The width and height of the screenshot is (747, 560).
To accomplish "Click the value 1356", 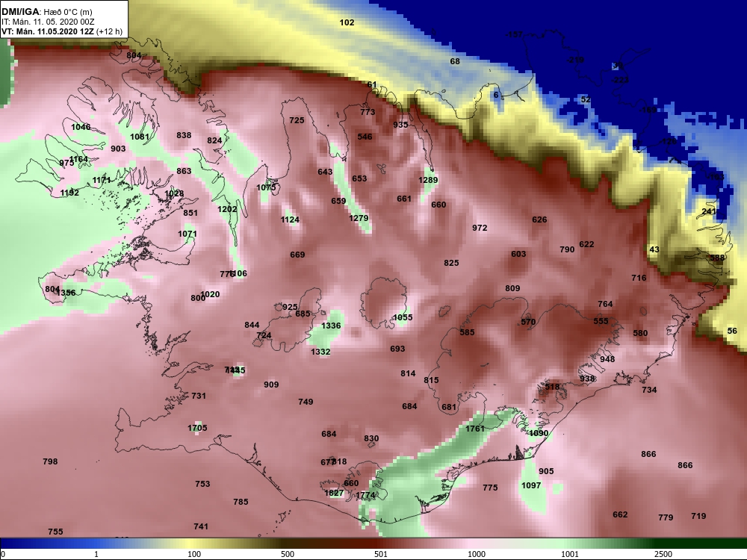I will (x=66, y=293).
